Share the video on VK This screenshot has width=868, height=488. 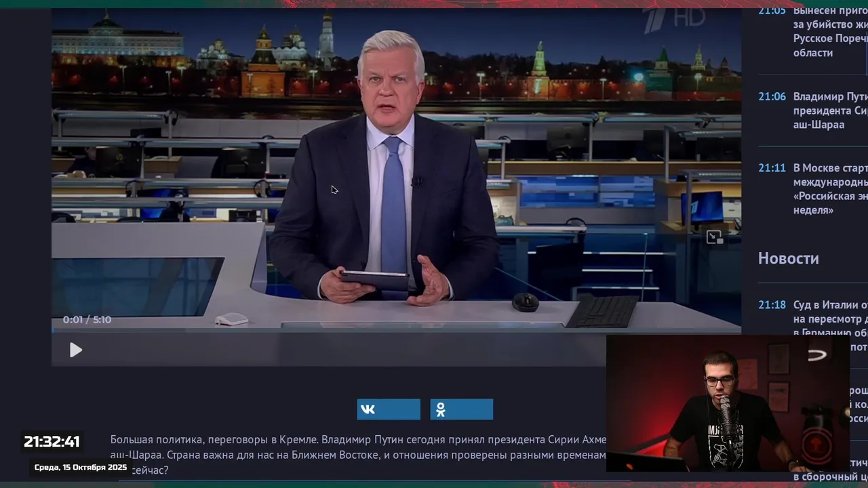coord(389,409)
